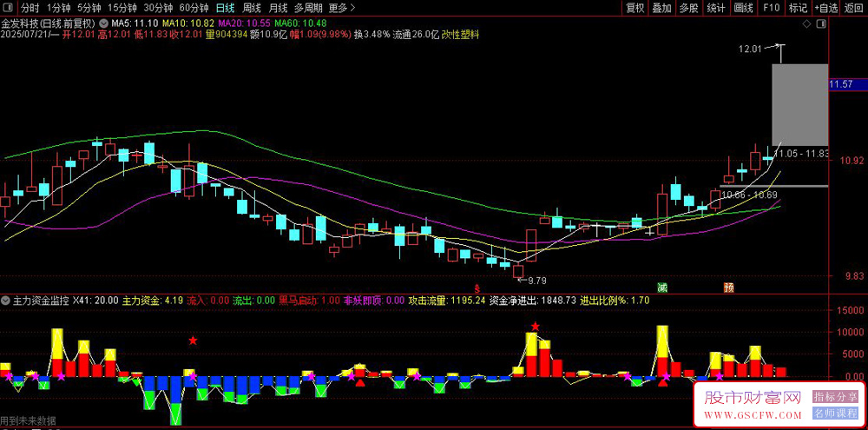The height and width of the screenshot is (430, 868).
Task: Open the F10 company info
Action: click(x=771, y=8)
